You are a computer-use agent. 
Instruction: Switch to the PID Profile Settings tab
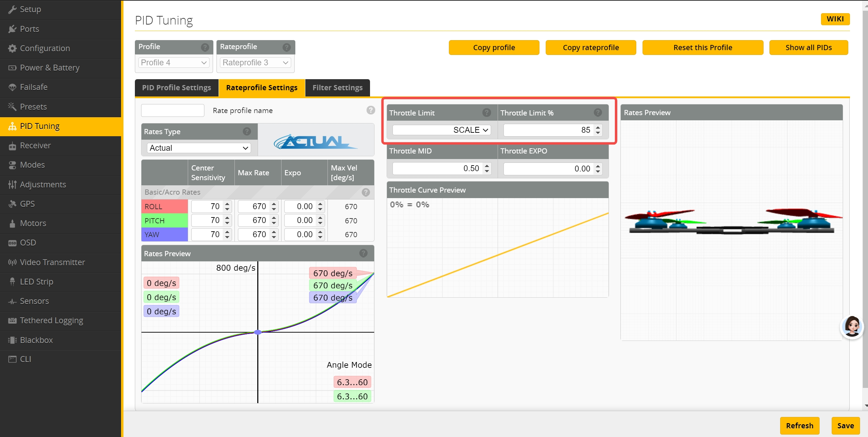coord(176,88)
